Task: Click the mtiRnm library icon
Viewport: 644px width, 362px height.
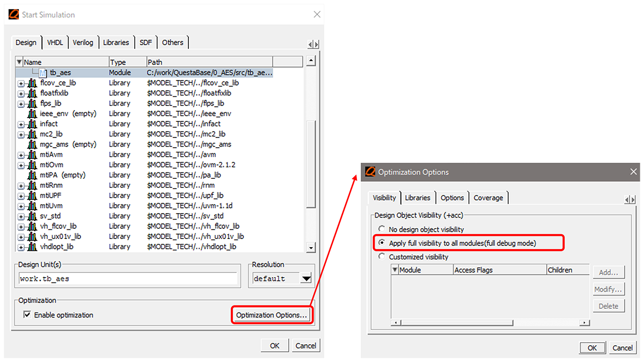Action: tap(32, 186)
